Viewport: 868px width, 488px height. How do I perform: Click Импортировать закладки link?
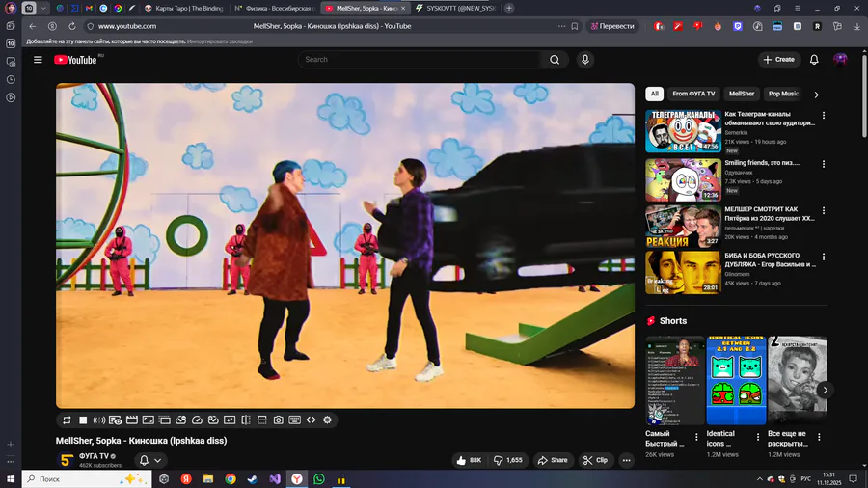pos(220,41)
